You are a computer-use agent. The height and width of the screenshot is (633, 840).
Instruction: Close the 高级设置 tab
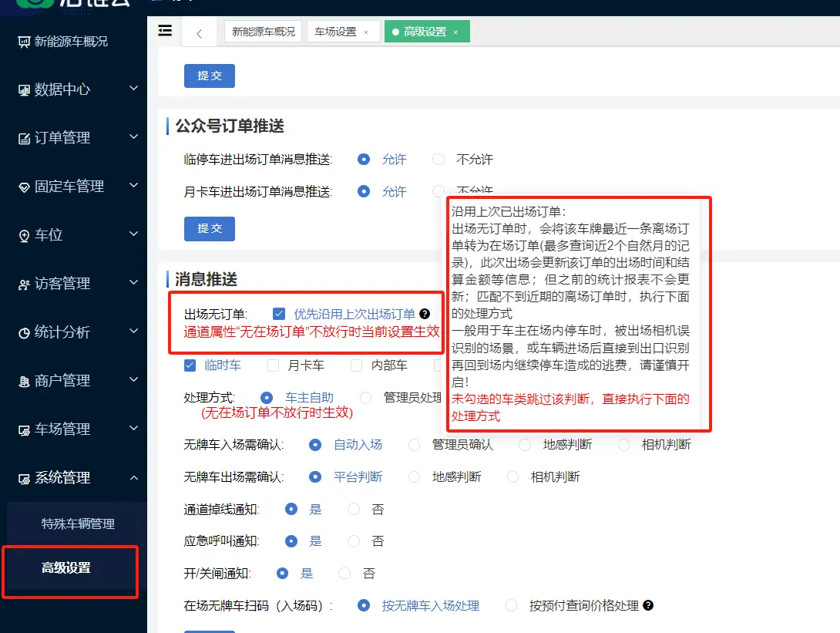point(455,32)
